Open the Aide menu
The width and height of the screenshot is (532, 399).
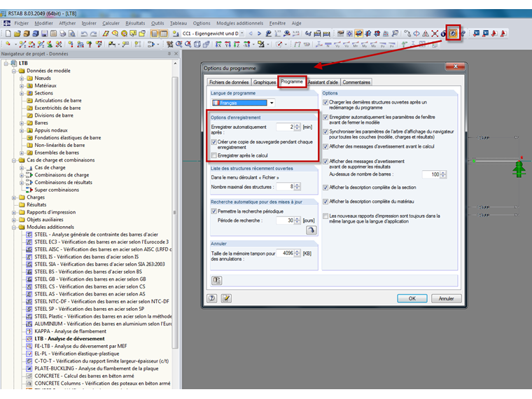(x=297, y=23)
